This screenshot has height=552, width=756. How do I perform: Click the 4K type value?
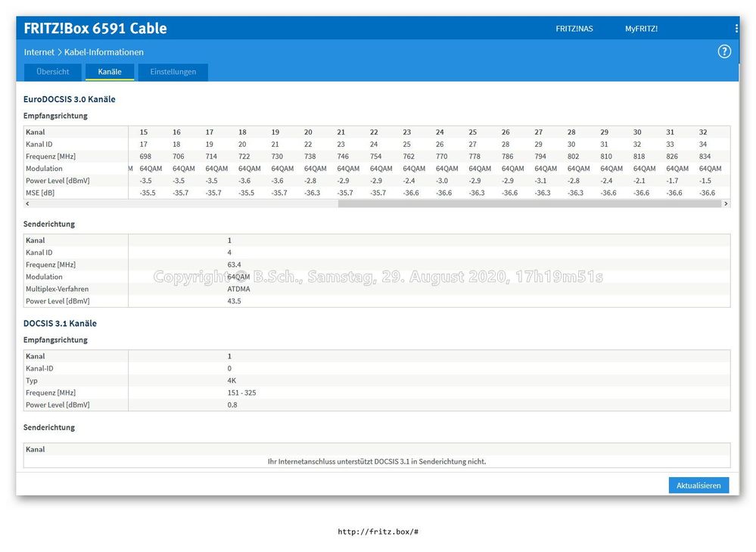[232, 380]
